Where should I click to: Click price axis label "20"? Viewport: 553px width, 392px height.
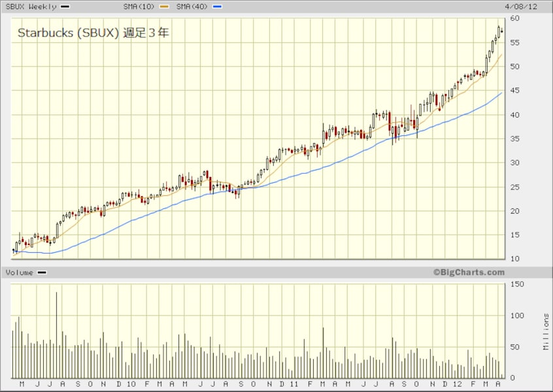[x=514, y=211]
